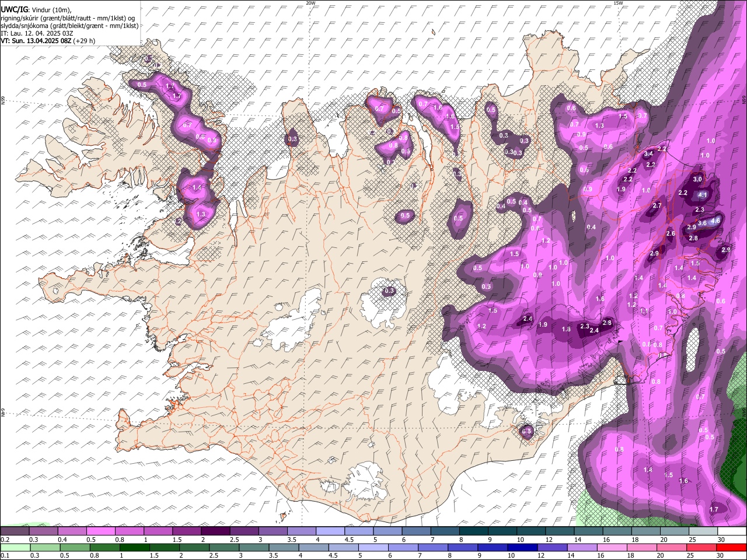Click the 0.2 label on top scale
Image resolution: width=747 pixels, height=560 pixels.
pos(5,540)
